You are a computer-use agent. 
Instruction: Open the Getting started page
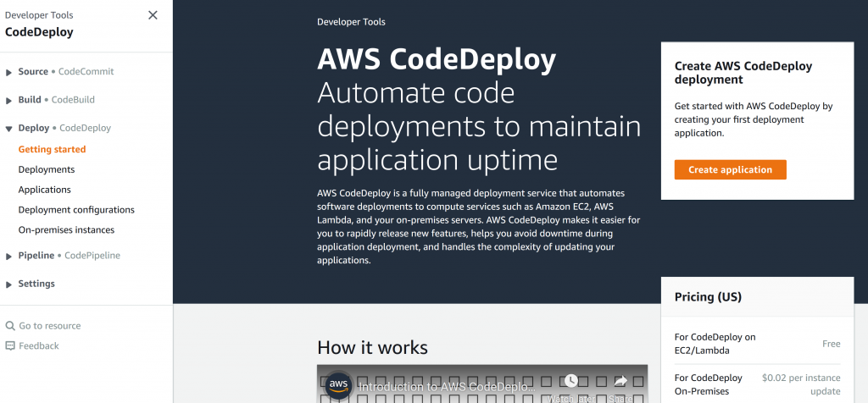[52, 149]
